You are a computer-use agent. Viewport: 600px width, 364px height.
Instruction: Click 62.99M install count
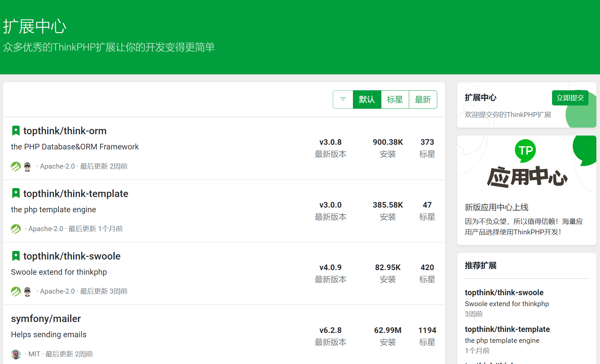(x=388, y=330)
